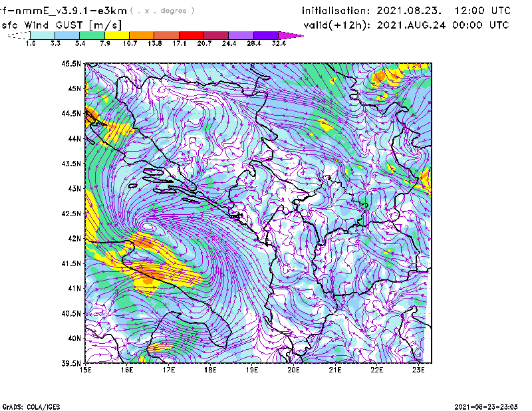Click the 45.5N latitude axis label
The width and height of the screenshot is (532, 411).
(71, 64)
